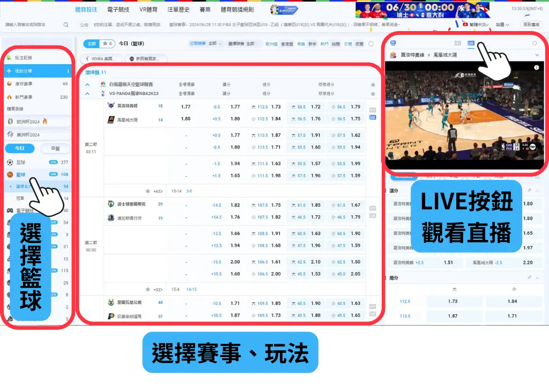Click the WNBA 美國 league chip
Image resolution: width=549 pixels, height=392 pixels.
(101, 59)
